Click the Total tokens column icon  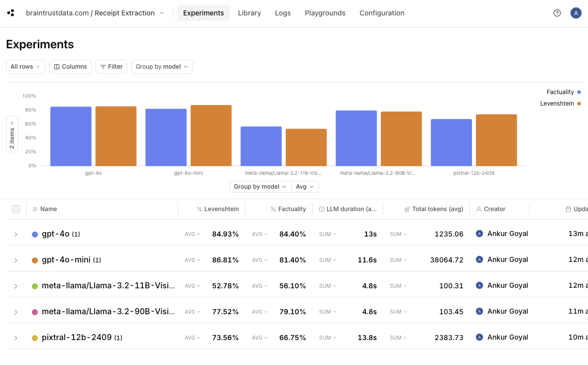[407, 209]
